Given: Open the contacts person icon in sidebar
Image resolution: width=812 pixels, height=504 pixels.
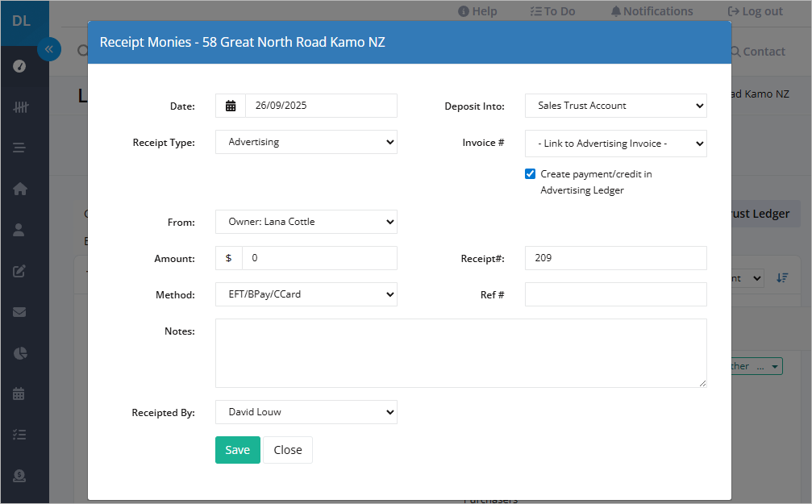Looking at the screenshot, I should tap(19, 230).
